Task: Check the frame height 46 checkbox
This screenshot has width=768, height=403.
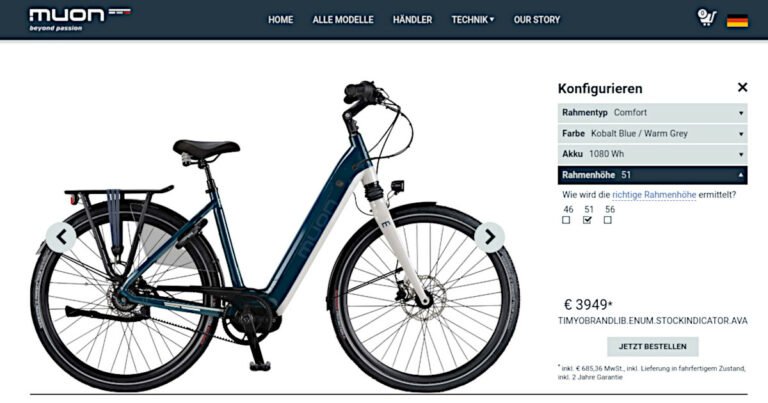Action: [566, 220]
